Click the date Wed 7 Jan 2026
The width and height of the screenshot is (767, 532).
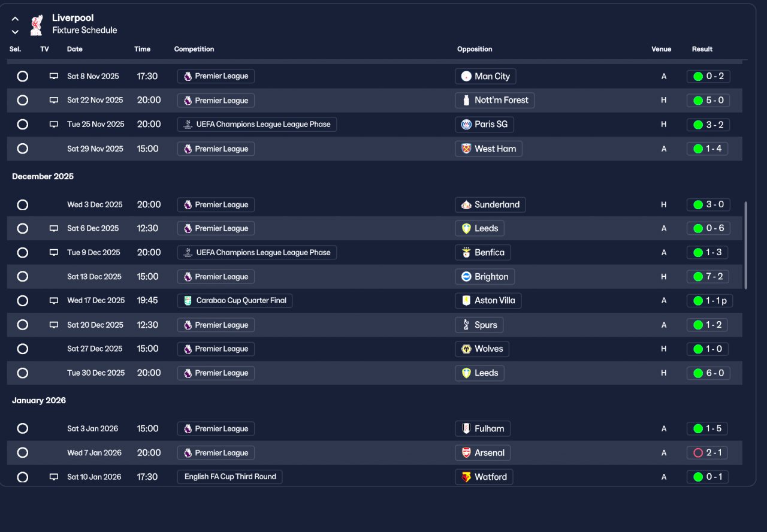coord(94,453)
